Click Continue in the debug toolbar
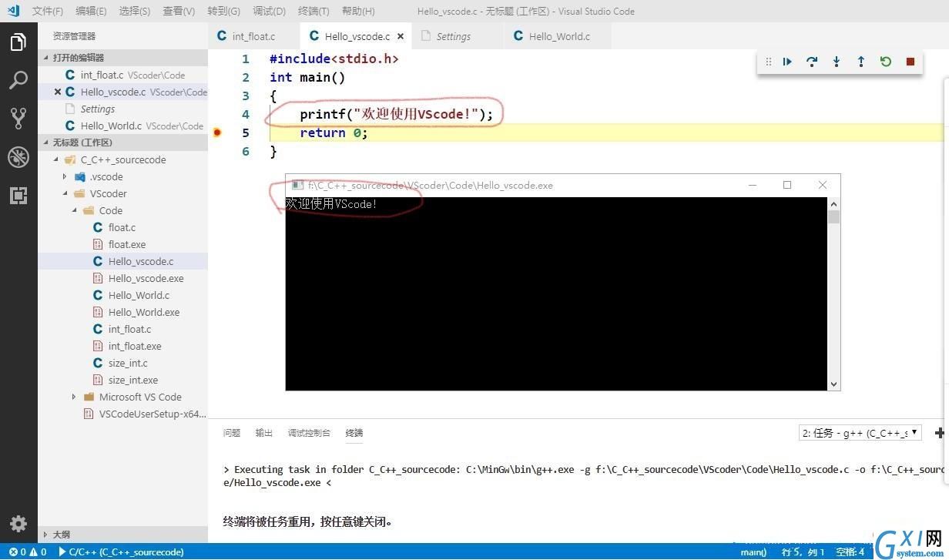 [x=787, y=62]
